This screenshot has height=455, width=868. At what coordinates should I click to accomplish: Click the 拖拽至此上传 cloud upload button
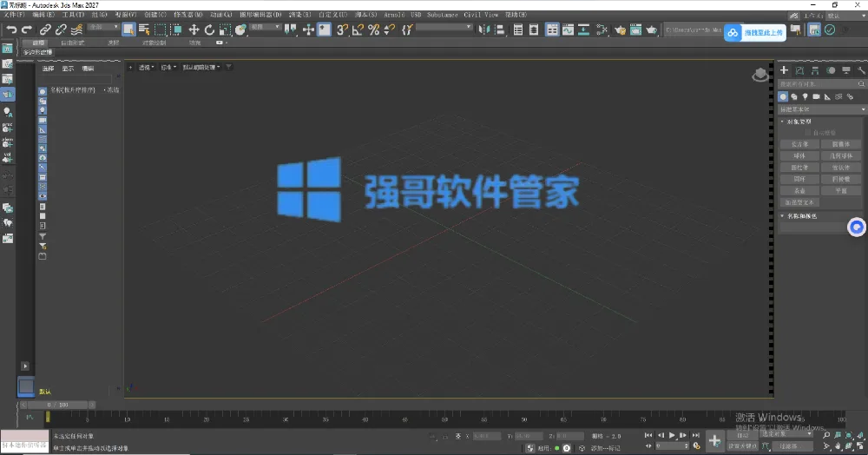[756, 33]
